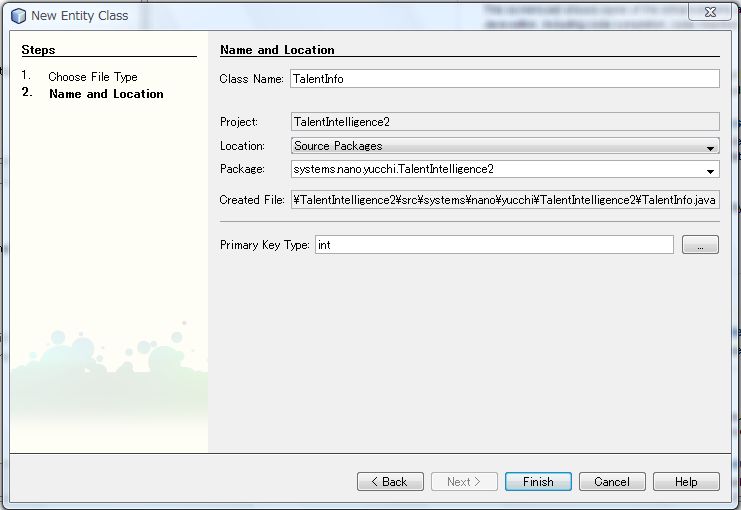This screenshot has width=741, height=510.
Task: Go back using the Back button
Action: coord(390,482)
